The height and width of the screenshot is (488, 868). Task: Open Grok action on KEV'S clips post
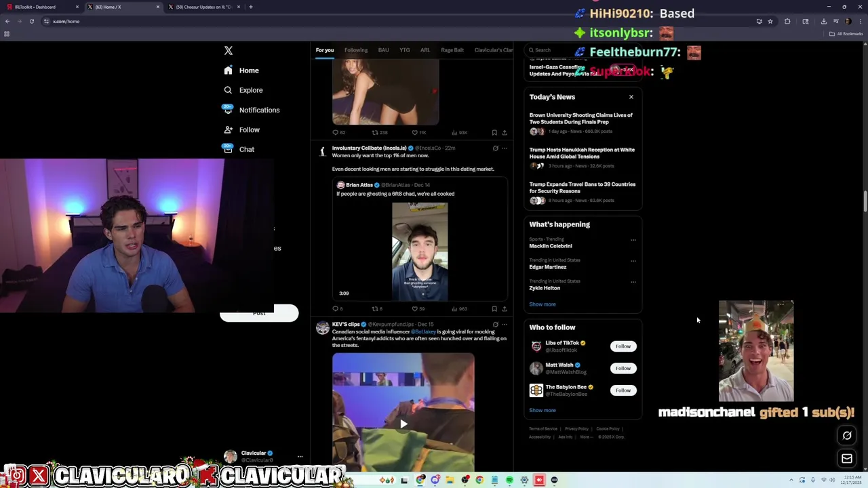click(x=496, y=325)
